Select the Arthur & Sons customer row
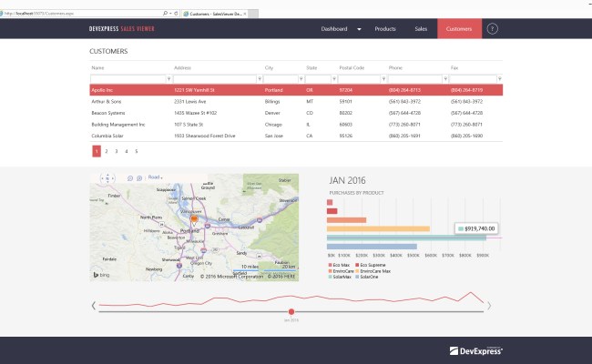 click(x=296, y=102)
